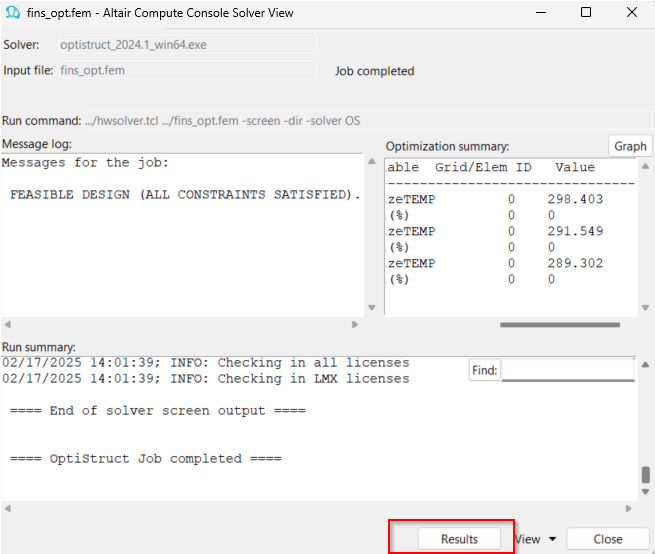Expand the View dropdown arrow

(x=552, y=539)
